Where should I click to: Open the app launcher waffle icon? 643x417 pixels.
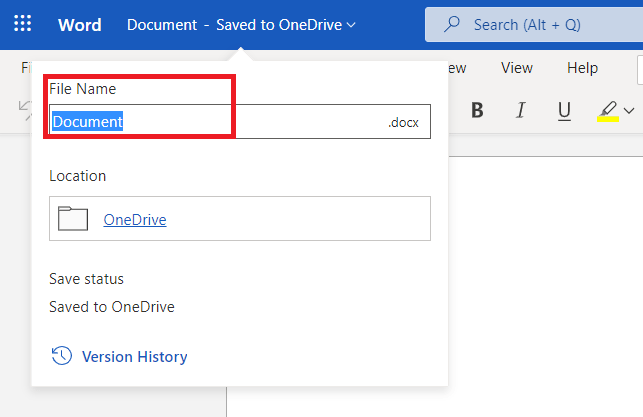coord(23,23)
